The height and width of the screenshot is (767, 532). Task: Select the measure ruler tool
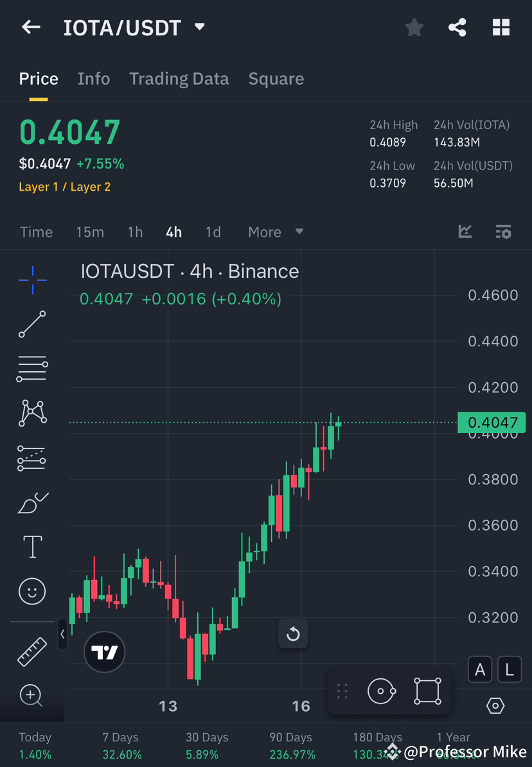coord(32,650)
